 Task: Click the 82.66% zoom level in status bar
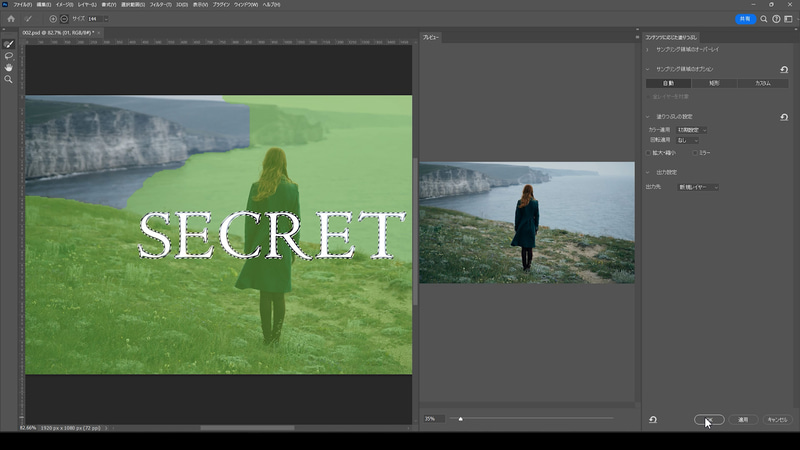pyautogui.click(x=28, y=428)
